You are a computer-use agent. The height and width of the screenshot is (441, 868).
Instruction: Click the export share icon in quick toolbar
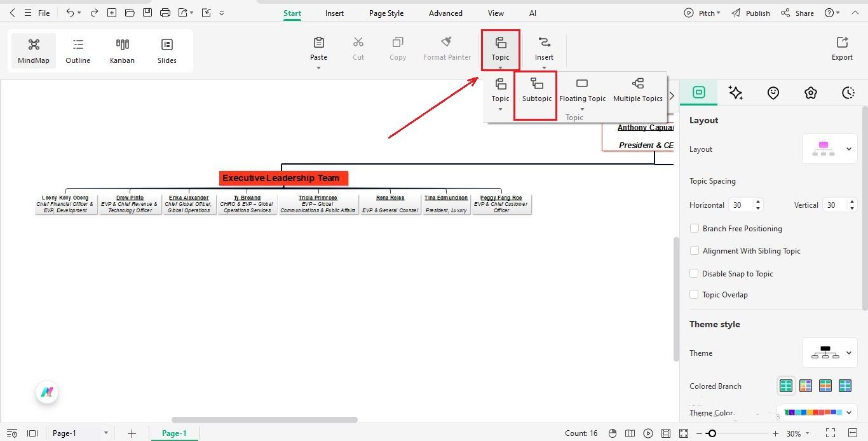[183, 13]
